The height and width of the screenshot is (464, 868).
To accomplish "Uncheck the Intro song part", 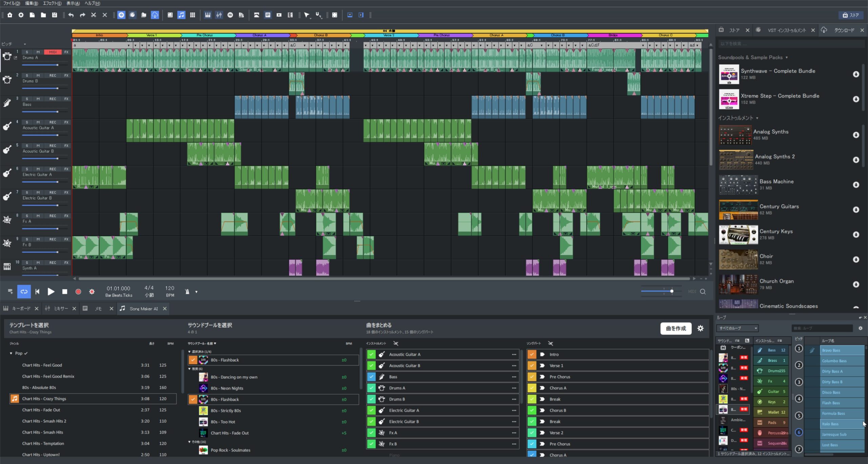I will pos(532,354).
